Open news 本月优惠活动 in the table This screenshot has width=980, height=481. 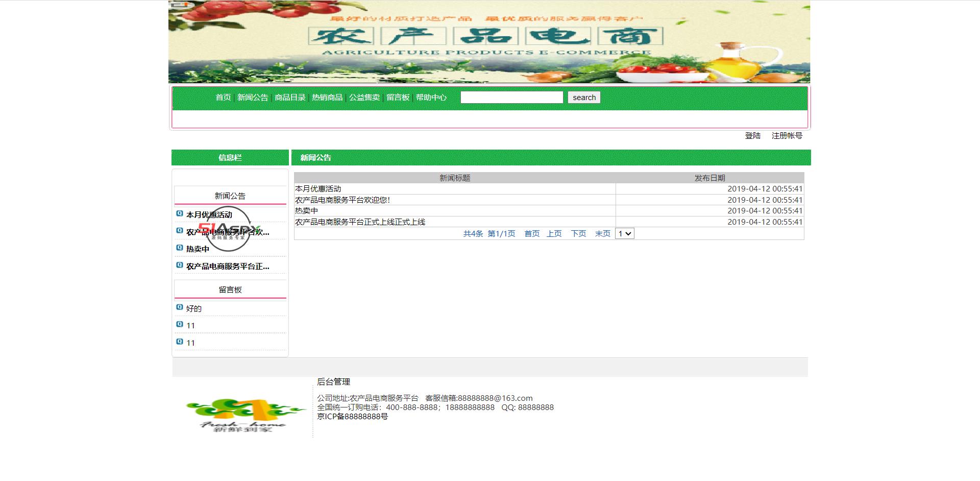pyautogui.click(x=318, y=189)
